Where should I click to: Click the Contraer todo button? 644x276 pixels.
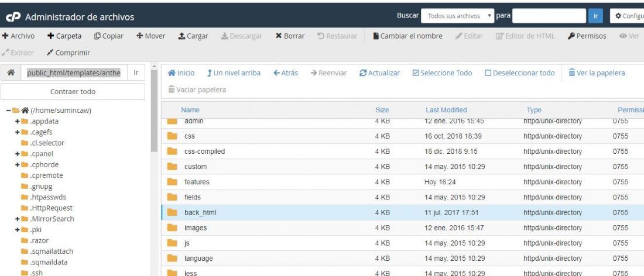coord(73,91)
